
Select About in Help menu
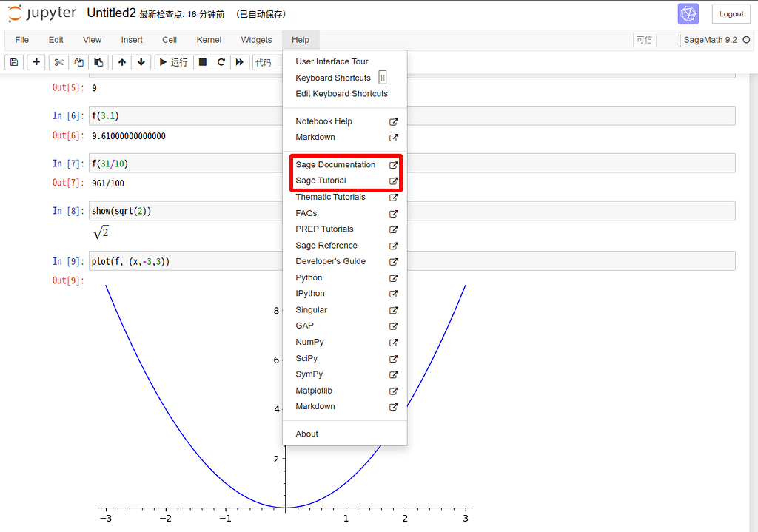point(345,434)
